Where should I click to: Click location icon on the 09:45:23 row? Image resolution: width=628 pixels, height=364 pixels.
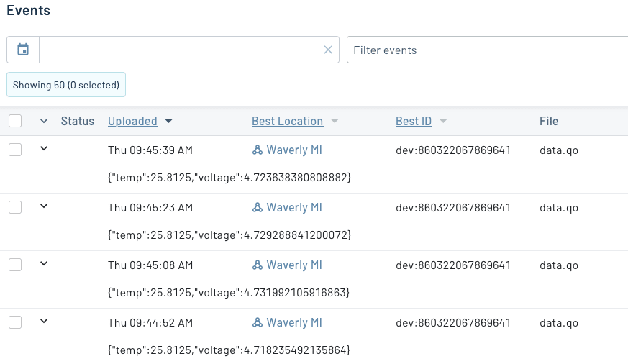coord(258,207)
